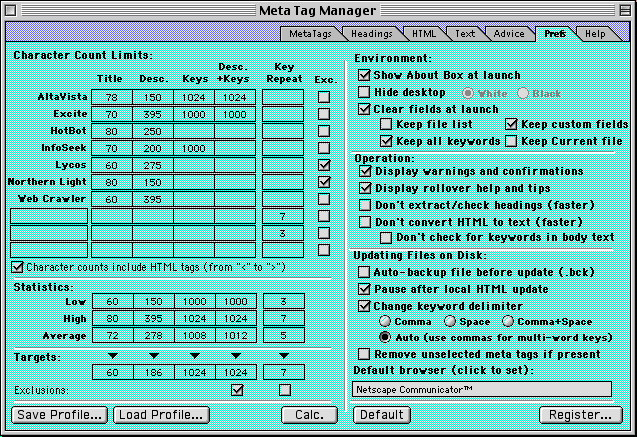Toggle Desc.+Keys Exclusions checkbox
The image size is (637, 437).
tap(237, 390)
